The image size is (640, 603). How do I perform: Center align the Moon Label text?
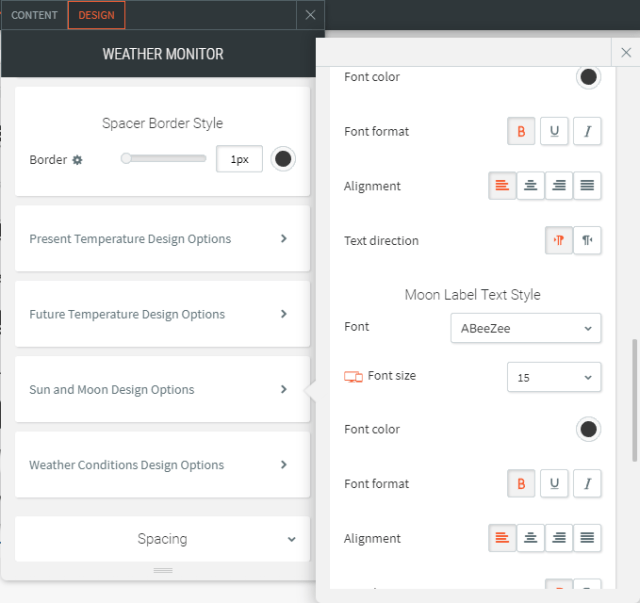coord(531,538)
